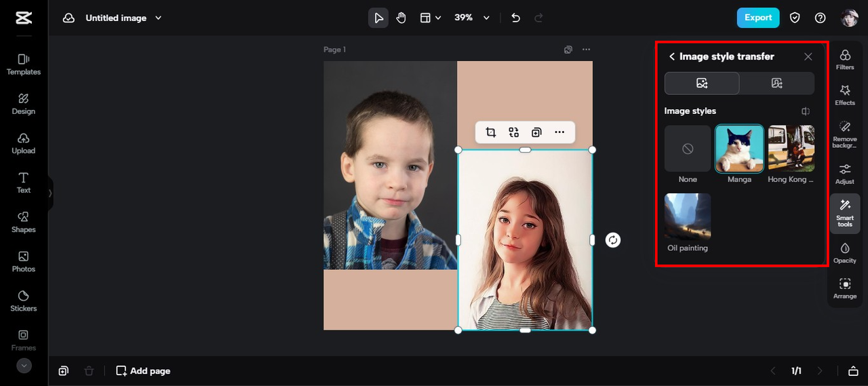This screenshot has height=386, width=868.
Task: Open the Design panel
Action: [x=24, y=104]
